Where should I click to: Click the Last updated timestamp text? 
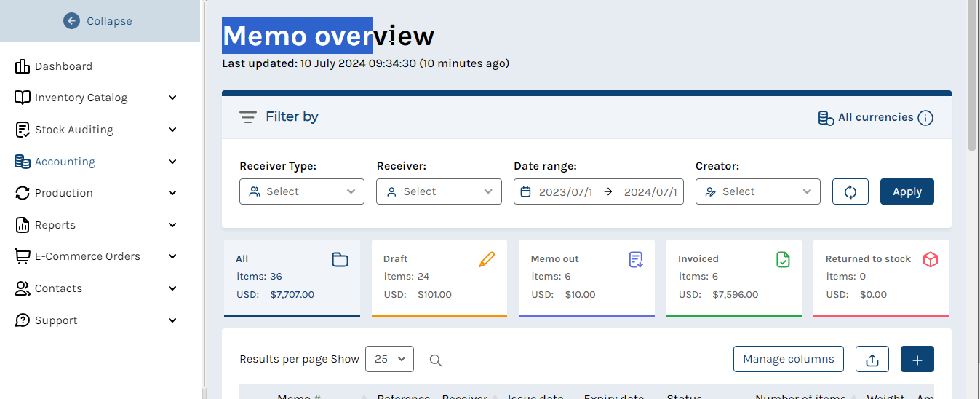pyautogui.click(x=365, y=63)
